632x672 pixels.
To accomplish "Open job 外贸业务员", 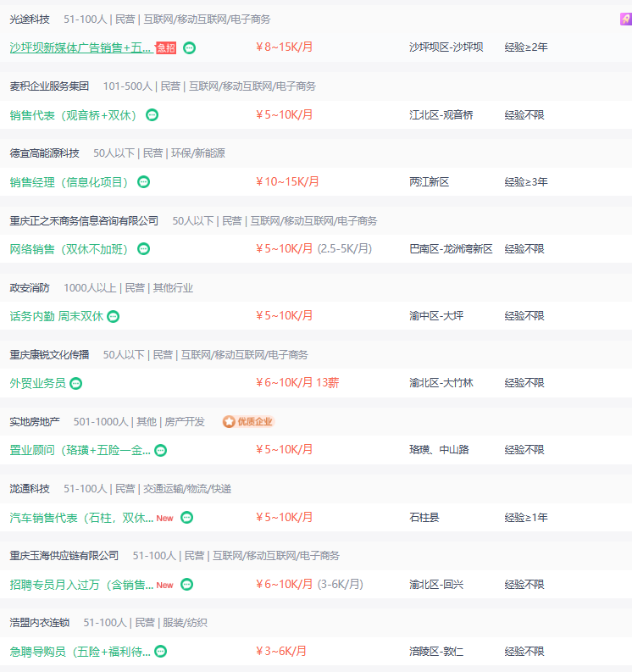I will coord(38,383).
